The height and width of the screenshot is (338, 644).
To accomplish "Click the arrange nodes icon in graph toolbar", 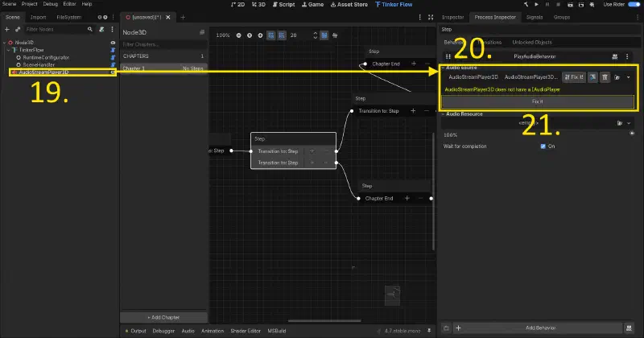I will (x=335, y=35).
